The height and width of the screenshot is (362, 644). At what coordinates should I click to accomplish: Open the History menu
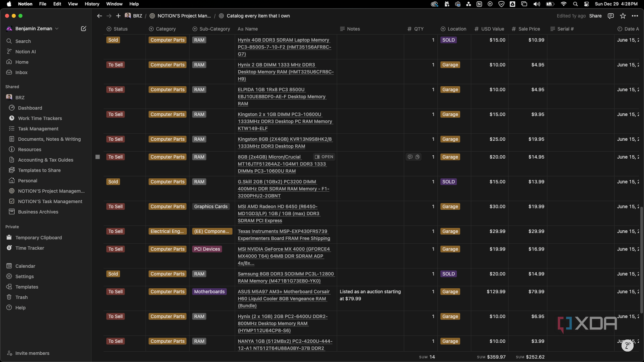[x=92, y=4]
